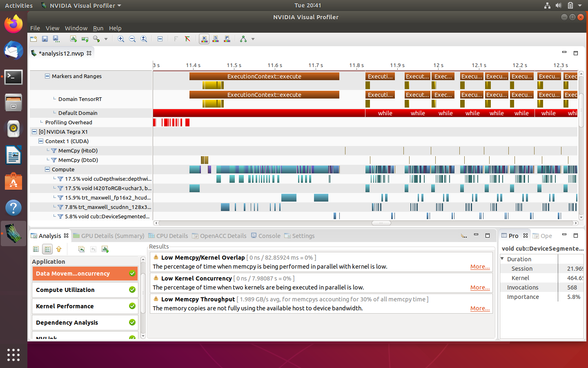This screenshot has height=368, width=588.
Task: Open the File menu
Action: coord(35,28)
